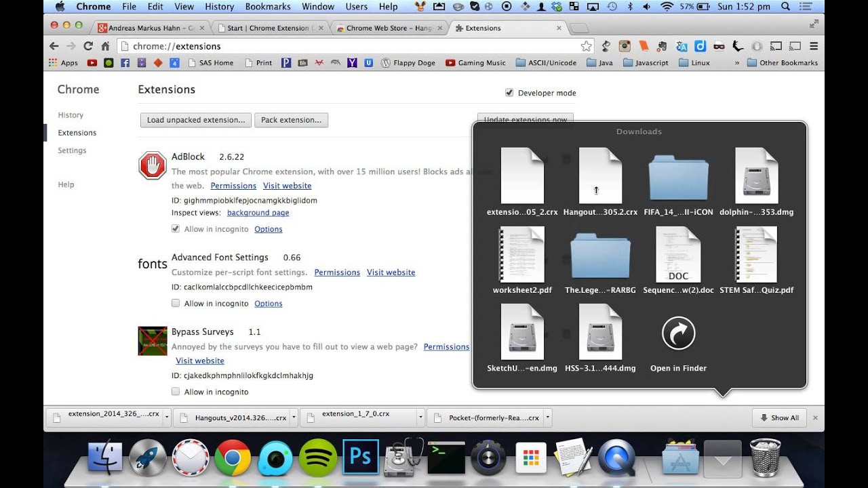
Task: Open dropdown for extension_1_7_0.crx download
Action: [x=420, y=418]
